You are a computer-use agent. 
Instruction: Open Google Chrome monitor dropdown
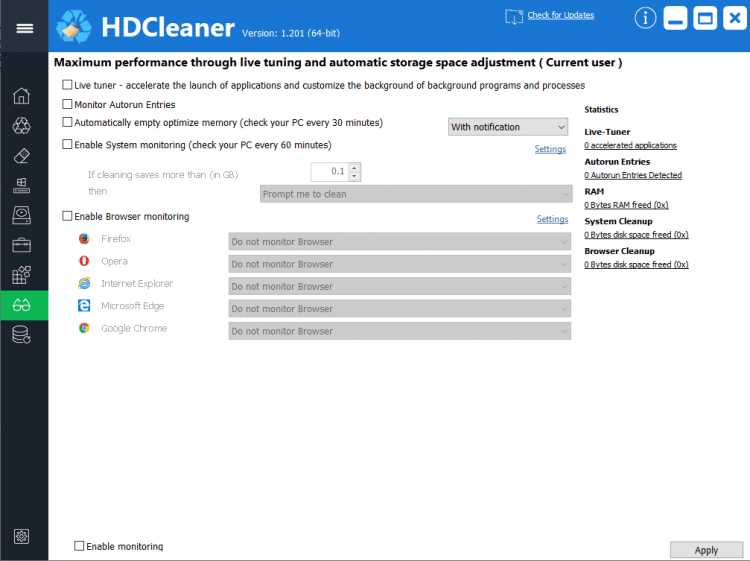point(400,331)
